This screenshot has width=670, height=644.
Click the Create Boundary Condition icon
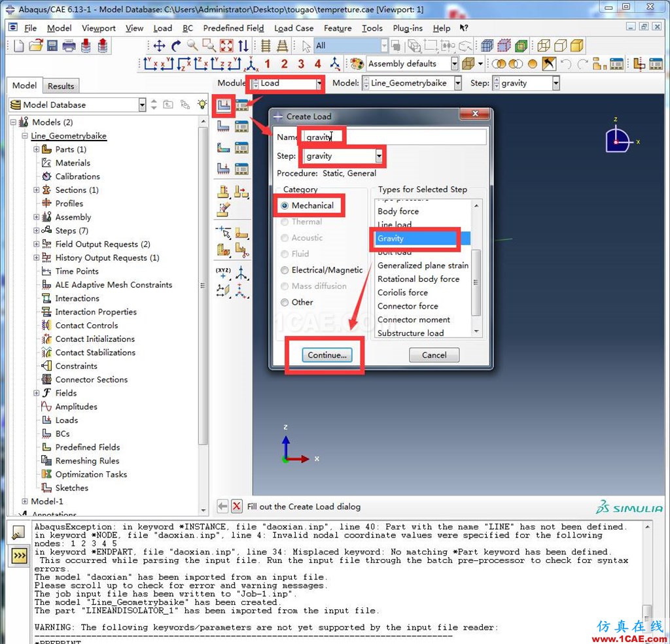pos(223,126)
